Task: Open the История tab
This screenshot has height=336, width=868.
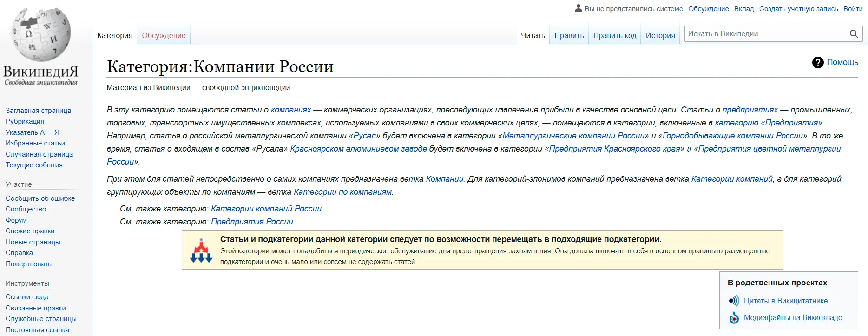Action: click(x=660, y=35)
